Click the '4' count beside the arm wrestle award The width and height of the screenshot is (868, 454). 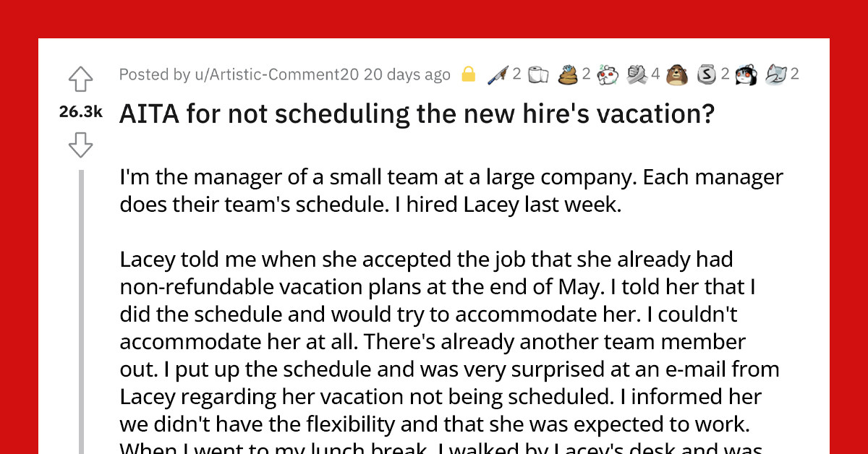655,74
